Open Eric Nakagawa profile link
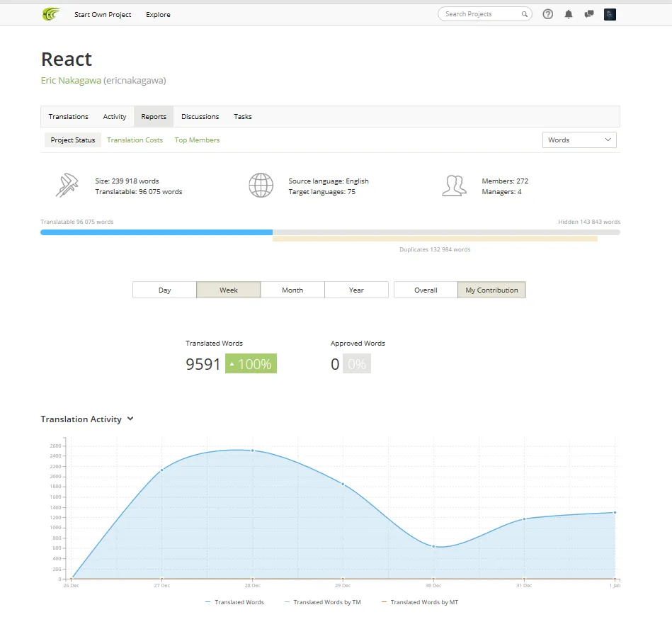This screenshot has height=617, width=672. pos(71,81)
